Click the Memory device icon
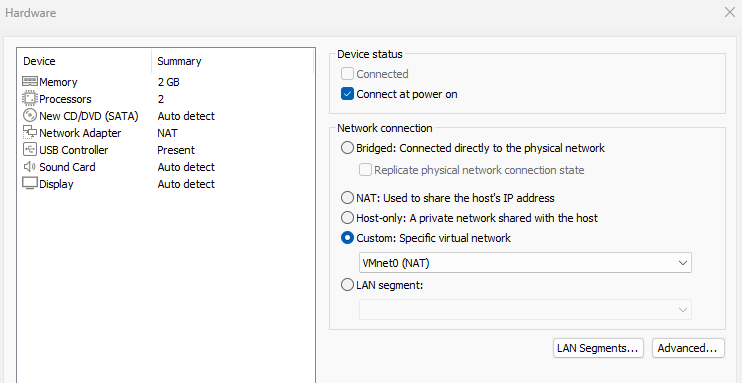742x383 pixels. [x=30, y=82]
